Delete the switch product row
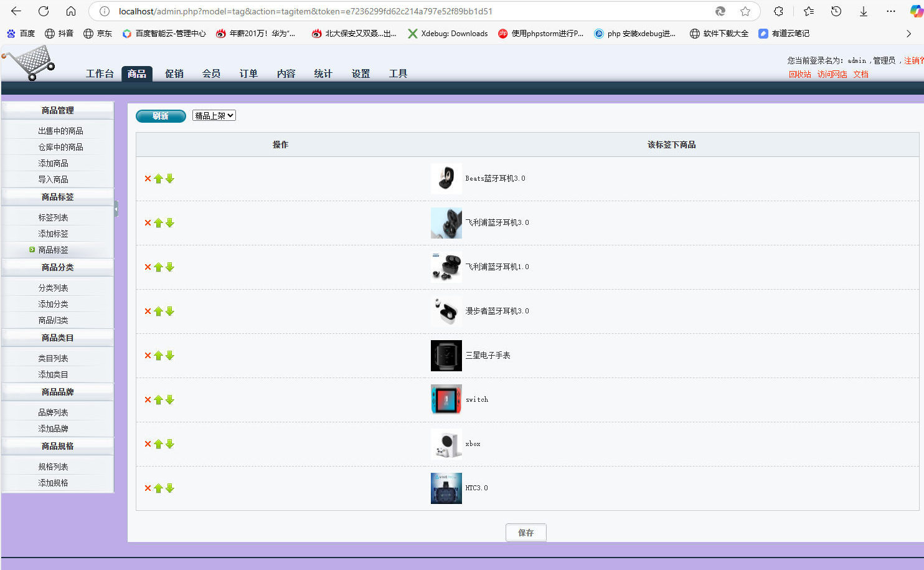Screen dimensions: 924x570 coord(148,400)
